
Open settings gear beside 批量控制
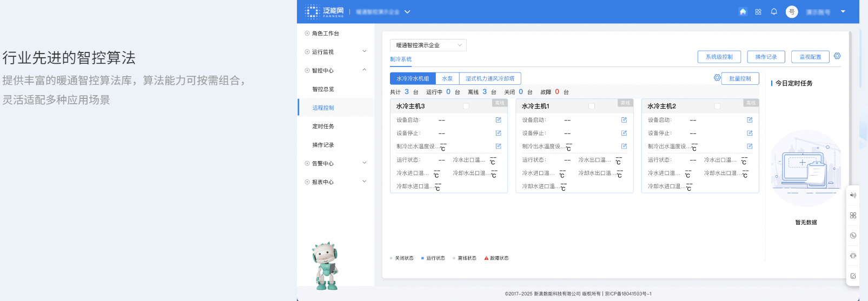717,78
